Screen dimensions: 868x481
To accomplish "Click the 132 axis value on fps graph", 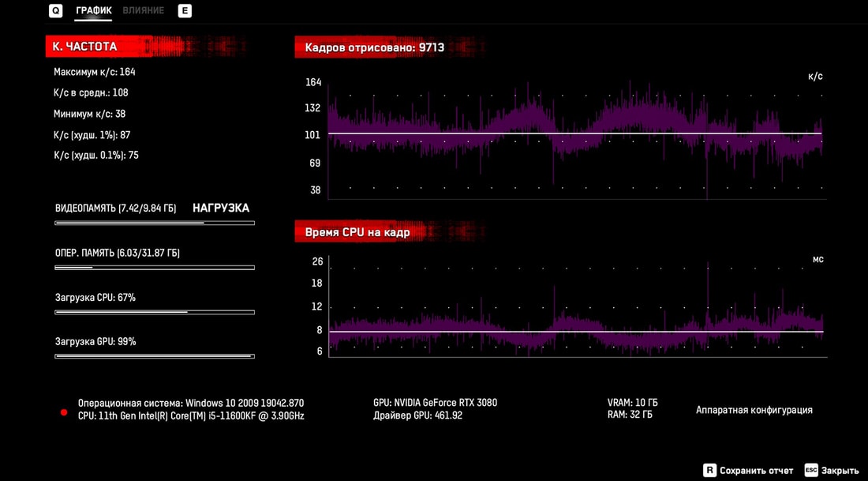I will (313, 107).
